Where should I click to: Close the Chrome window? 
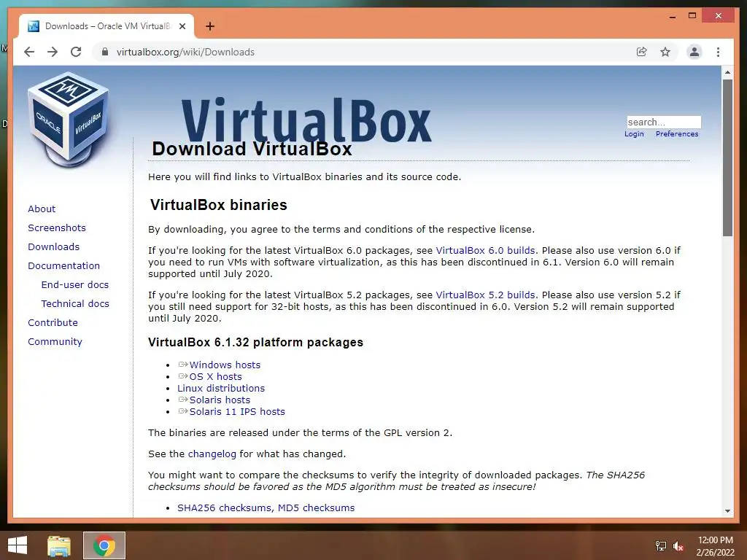719,16
